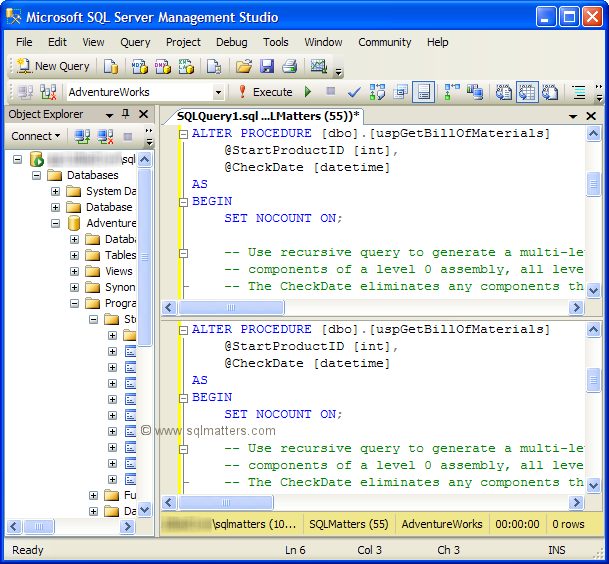Screen dimensions: 609x564
Task: Click the Connect Object Explorer icon with green arrow
Action: coord(82,136)
